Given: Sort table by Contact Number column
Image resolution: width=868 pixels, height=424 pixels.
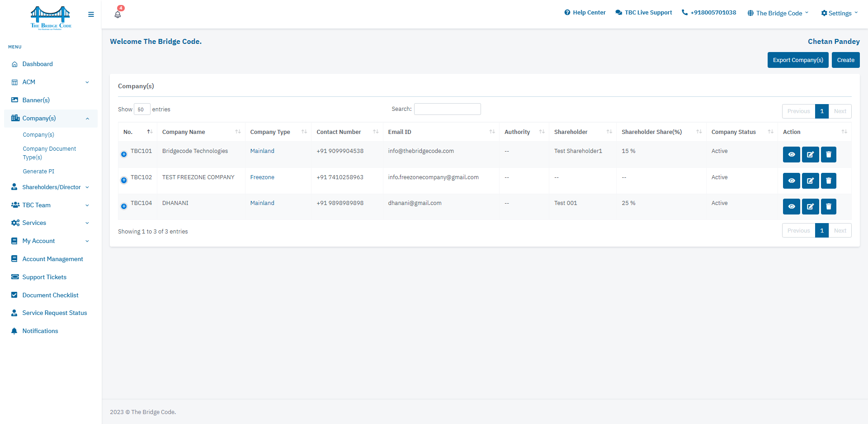Looking at the screenshot, I should point(347,132).
